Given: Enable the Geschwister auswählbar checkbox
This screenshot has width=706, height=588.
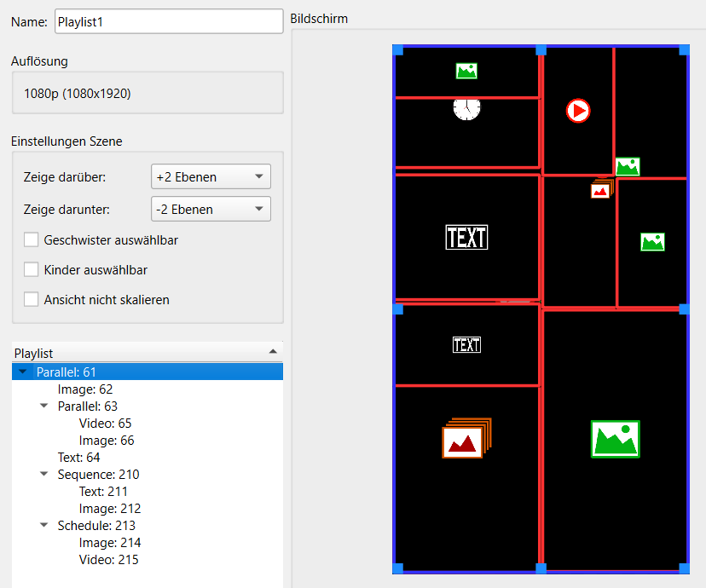Looking at the screenshot, I should coord(32,240).
